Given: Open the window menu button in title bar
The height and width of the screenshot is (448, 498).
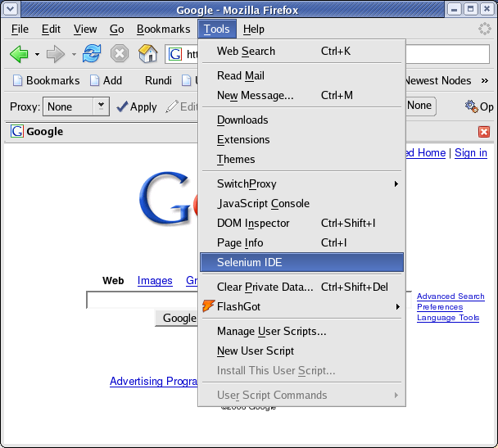Looking at the screenshot, I should [10, 9].
